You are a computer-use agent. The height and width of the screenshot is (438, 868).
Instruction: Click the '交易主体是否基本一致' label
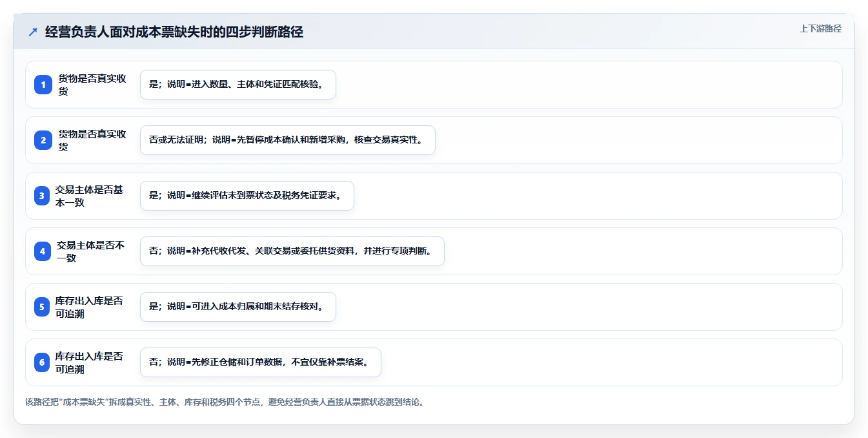tap(89, 196)
